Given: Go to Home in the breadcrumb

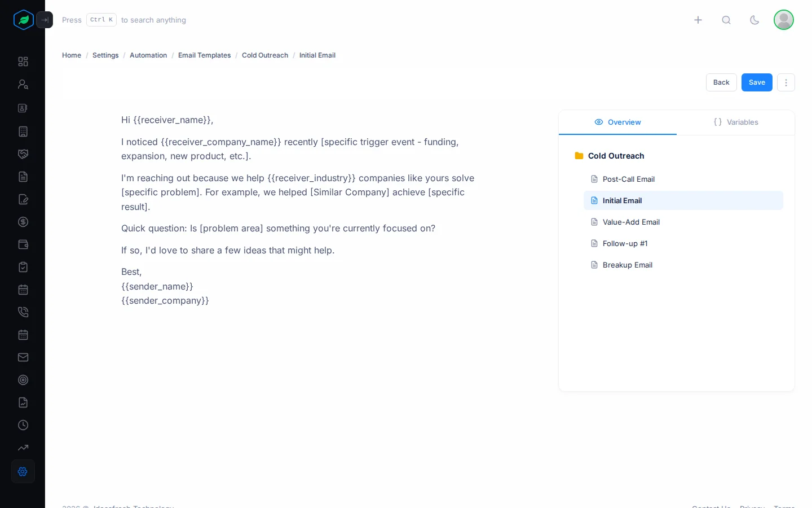Looking at the screenshot, I should (x=72, y=55).
